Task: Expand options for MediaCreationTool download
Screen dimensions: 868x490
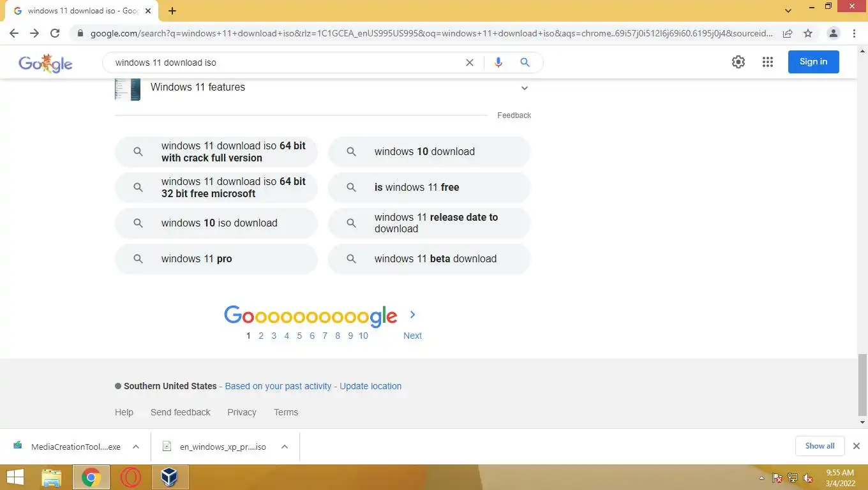Action: click(x=136, y=447)
